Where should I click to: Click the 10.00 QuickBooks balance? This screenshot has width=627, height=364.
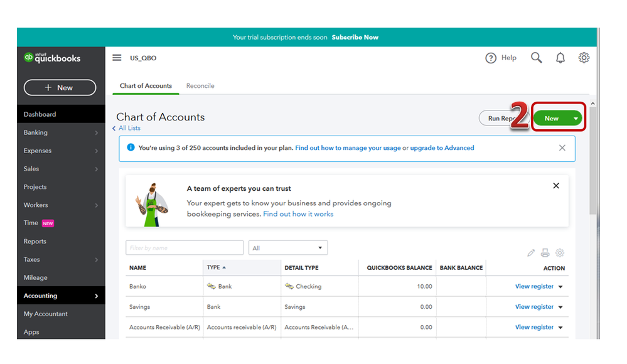425,286
